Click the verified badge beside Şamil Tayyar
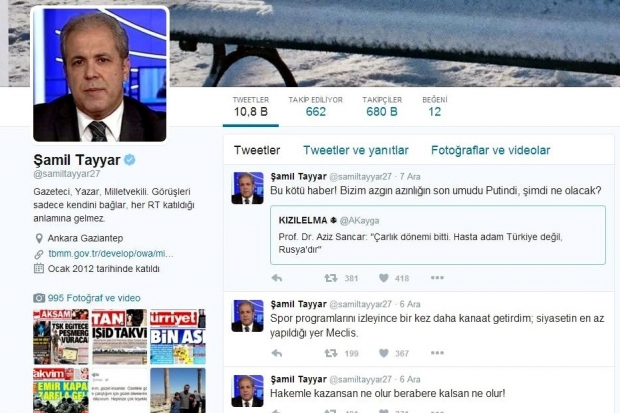This screenshot has height=413, width=620. tap(130, 160)
